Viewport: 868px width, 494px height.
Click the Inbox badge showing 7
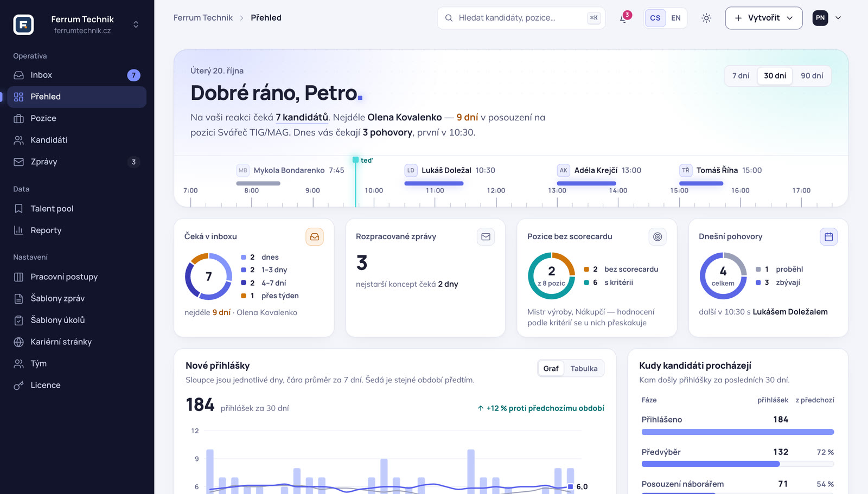coord(133,75)
